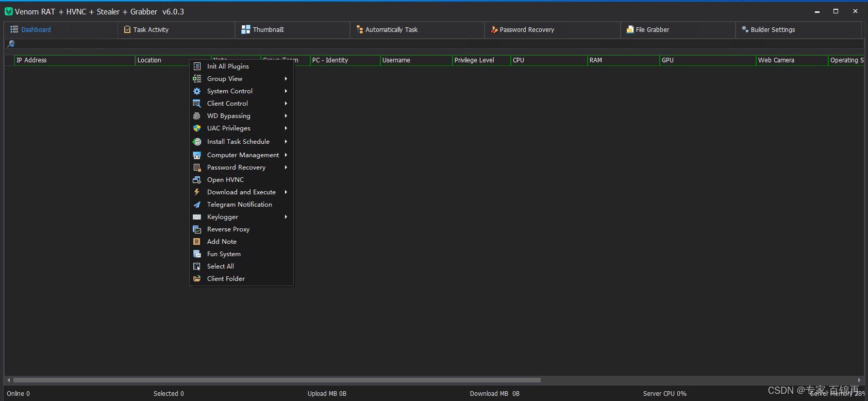The height and width of the screenshot is (401, 868).
Task: Click the Automatically Task tab icon
Action: click(360, 29)
